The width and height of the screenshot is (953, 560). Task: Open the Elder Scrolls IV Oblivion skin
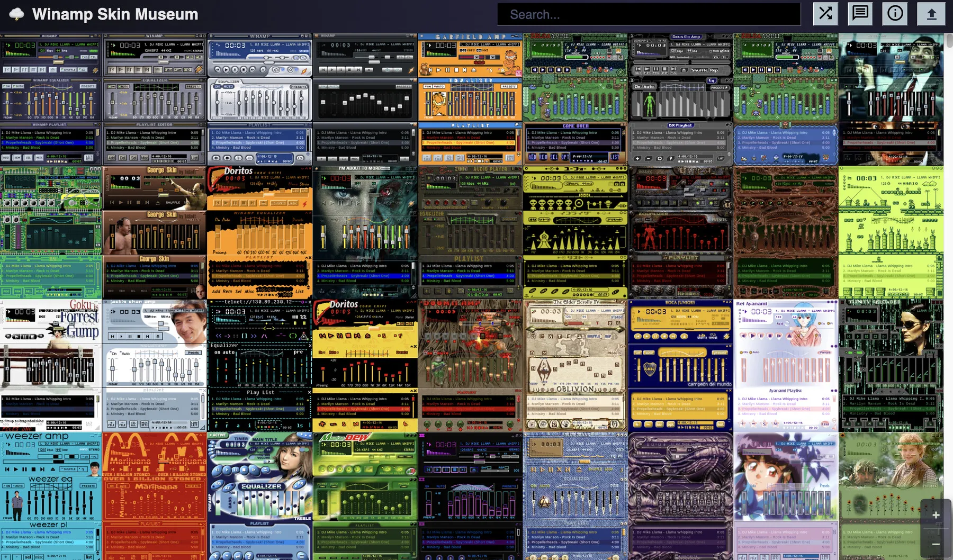point(575,365)
